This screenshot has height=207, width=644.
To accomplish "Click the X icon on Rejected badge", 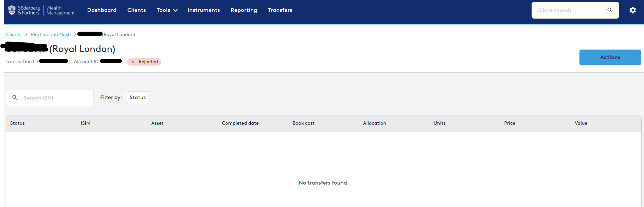I will [x=133, y=62].
